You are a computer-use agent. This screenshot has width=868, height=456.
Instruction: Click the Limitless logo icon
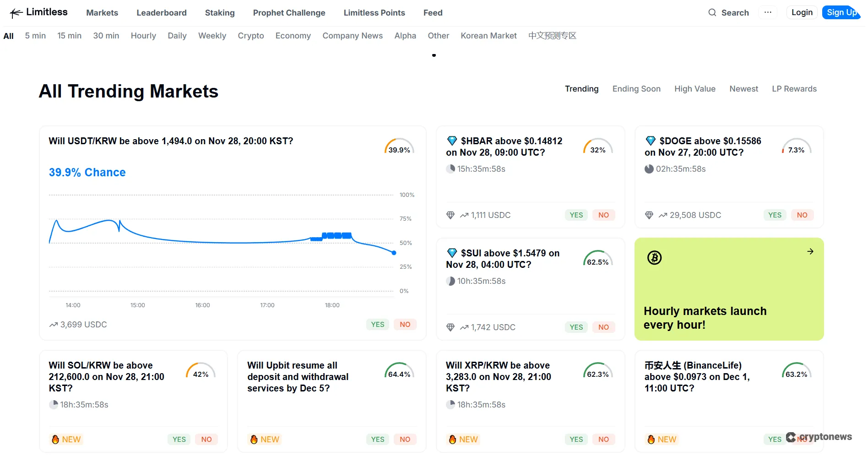(x=15, y=12)
